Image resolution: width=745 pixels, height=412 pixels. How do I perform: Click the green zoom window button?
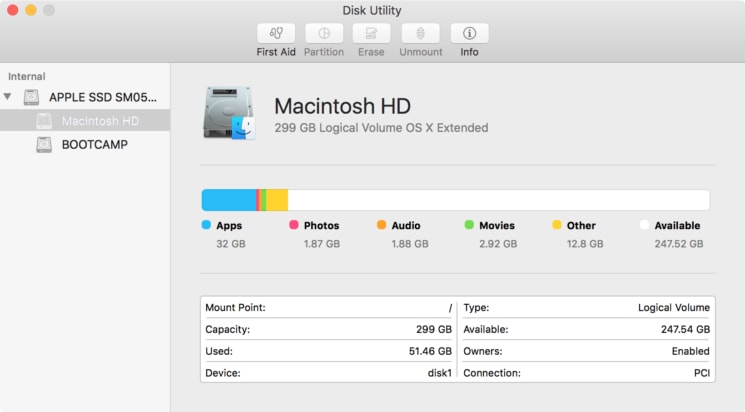pos(49,10)
